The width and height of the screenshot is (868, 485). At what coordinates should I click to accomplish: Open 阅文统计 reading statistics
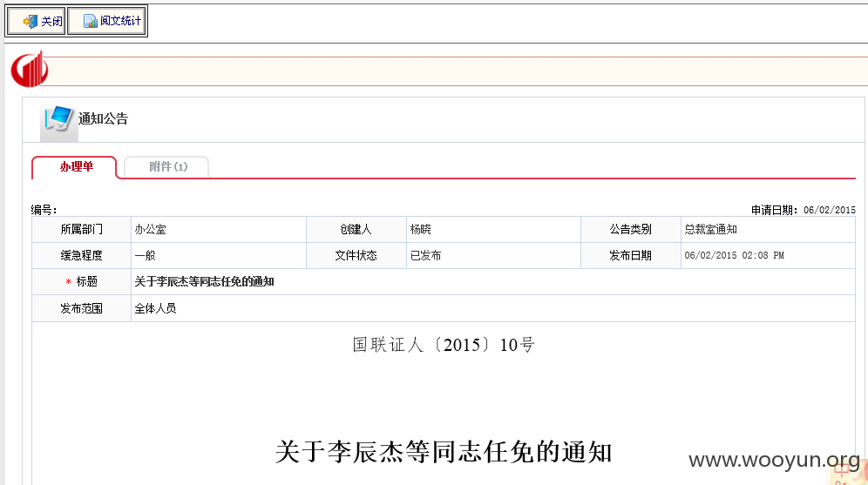[x=107, y=22]
